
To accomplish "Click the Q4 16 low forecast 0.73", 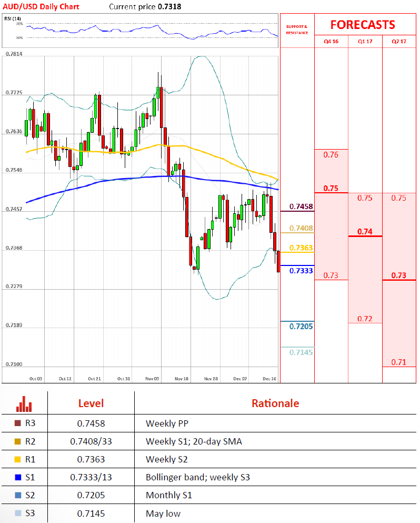I will (331, 275).
